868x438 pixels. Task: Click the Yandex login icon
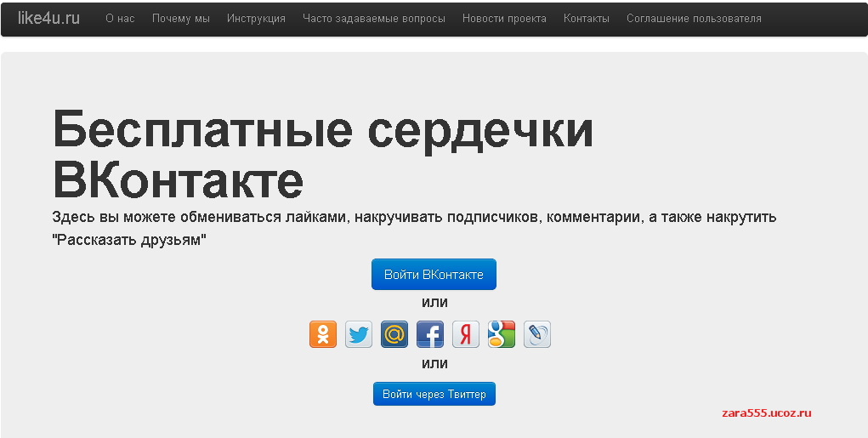pyautogui.click(x=466, y=334)
